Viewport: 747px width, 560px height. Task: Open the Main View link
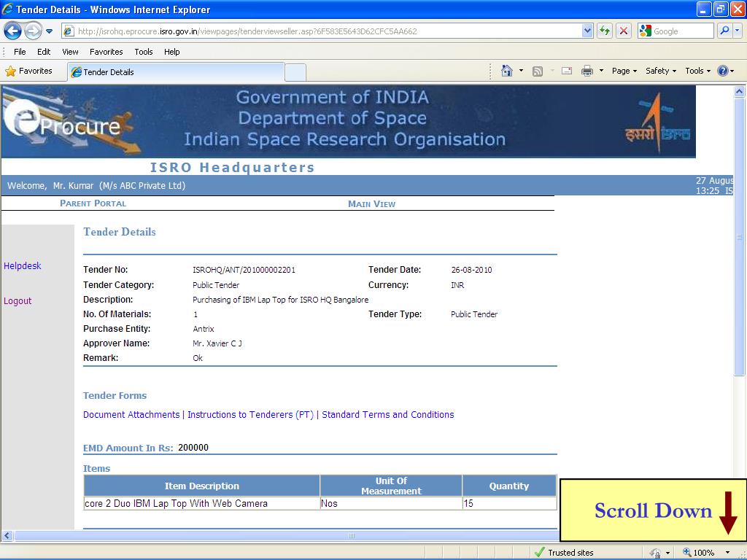[x=371, y=204]
